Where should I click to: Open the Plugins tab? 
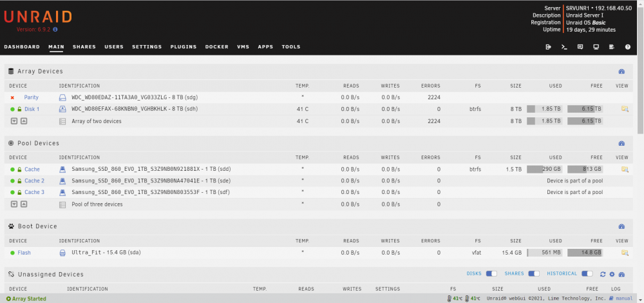tap(183, 47)
